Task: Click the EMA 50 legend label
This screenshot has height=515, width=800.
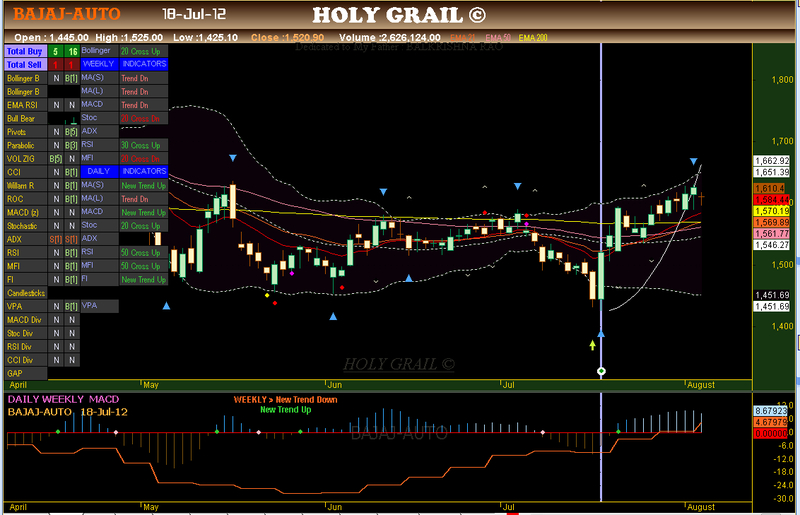Action: tap(498, 38)
